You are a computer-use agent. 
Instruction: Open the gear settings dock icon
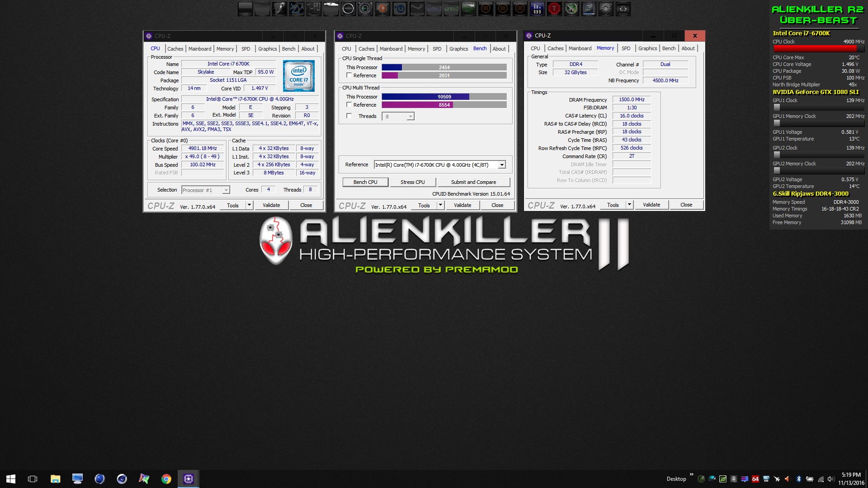pyautogui.click(x=606, y=9)
